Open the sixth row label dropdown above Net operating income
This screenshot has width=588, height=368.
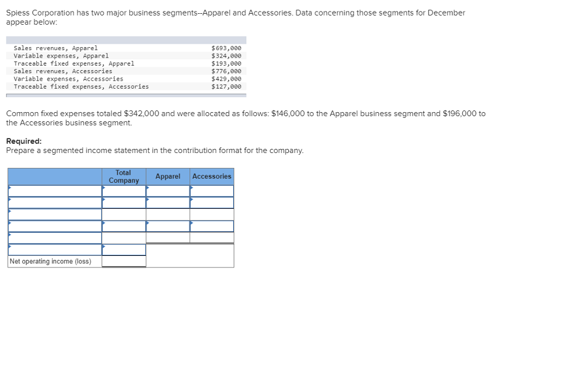[x=55, y=250]
